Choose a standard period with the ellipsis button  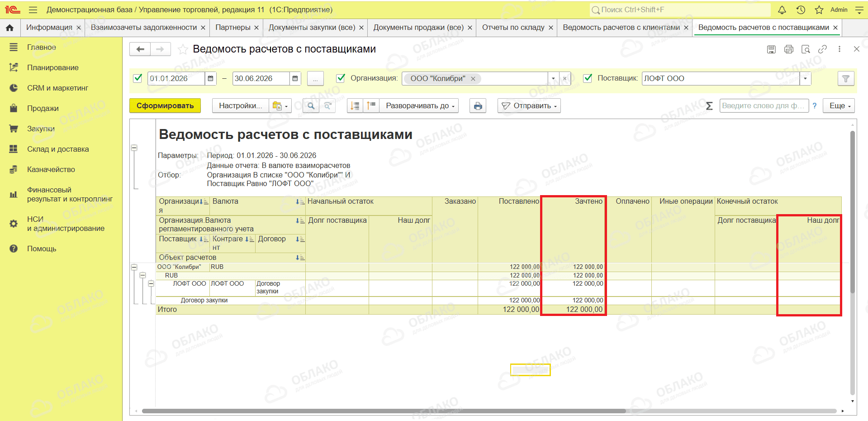tap(315, 79)
